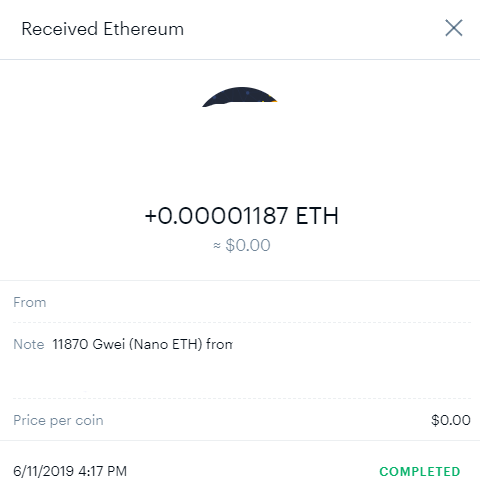Click the dark transaction illustration icon
The width and height of the screenshot is (480, 497).
tap(239, 97)
